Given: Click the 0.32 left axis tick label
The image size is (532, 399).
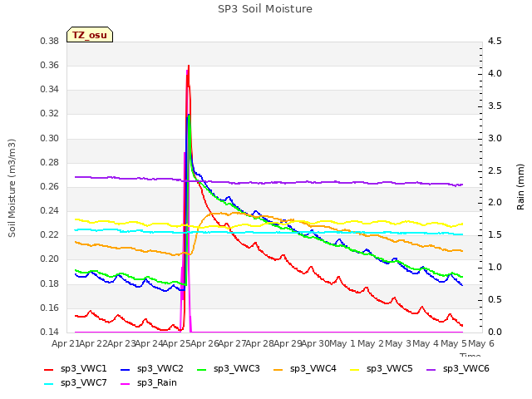Looking at the screenshot, I should click(x=50, y=114).
